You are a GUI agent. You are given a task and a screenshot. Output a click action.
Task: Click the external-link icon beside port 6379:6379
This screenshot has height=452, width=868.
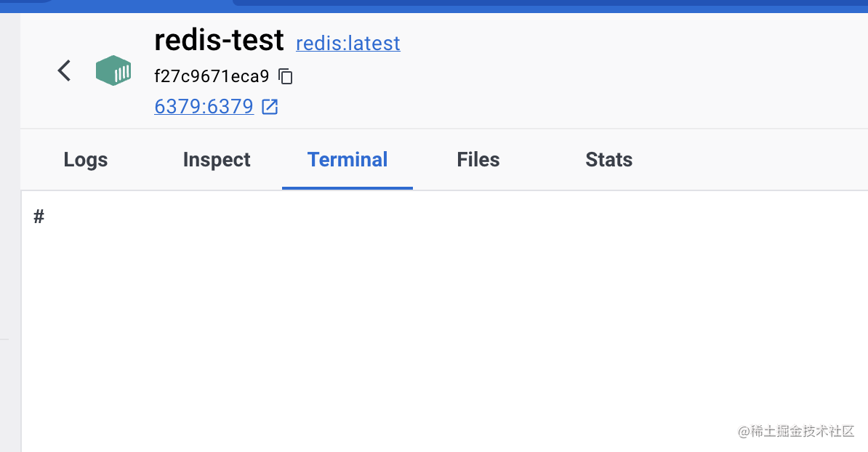[270, 107]
